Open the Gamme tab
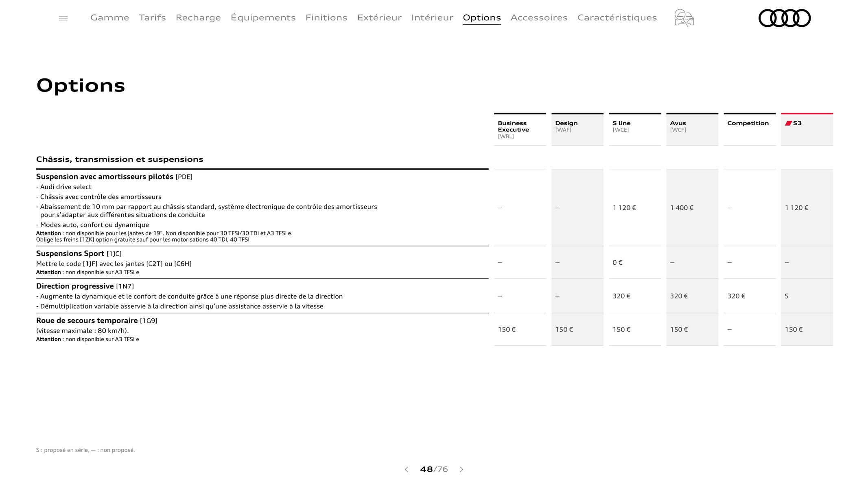Image resolution: width=868 pixels, height=488 pixels. click(110, 17)
